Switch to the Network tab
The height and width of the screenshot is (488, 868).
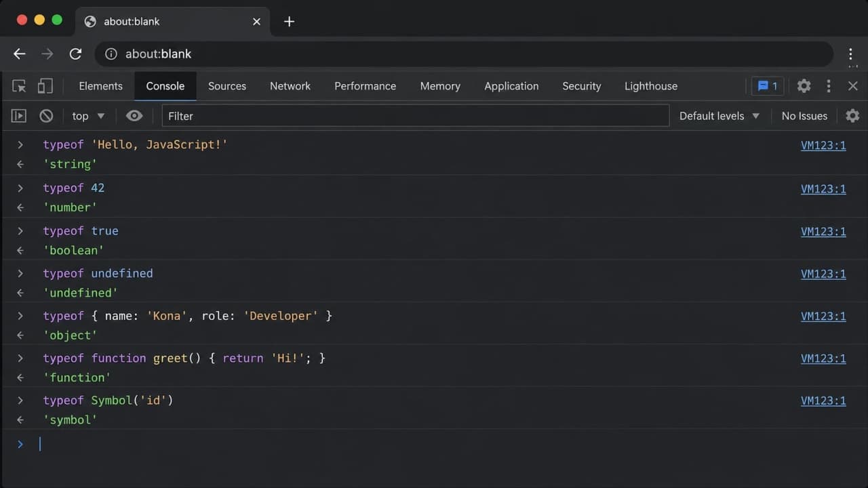(290, 86)
